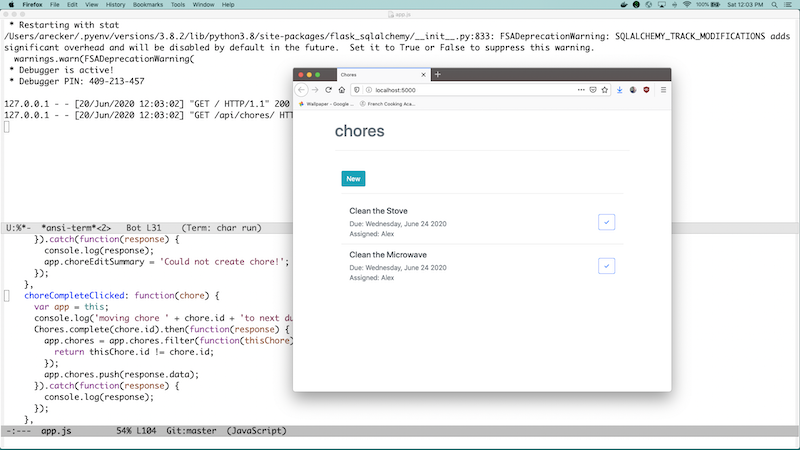Viewport: 800px width, 450px height.
Task: Open the Bookmarks menu
Action: (x=148, y=5)
